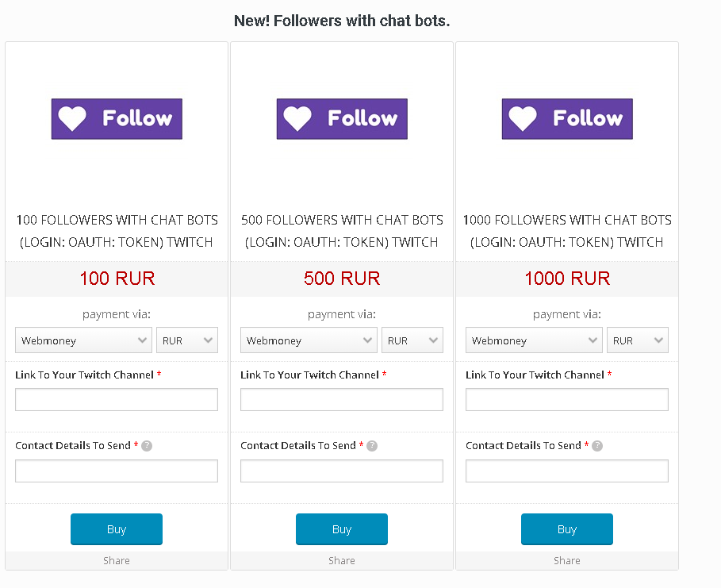The image size is (721, 588).
Task: Focus the Twitch channel link field for 100 followers
Action: pos(117,399)
